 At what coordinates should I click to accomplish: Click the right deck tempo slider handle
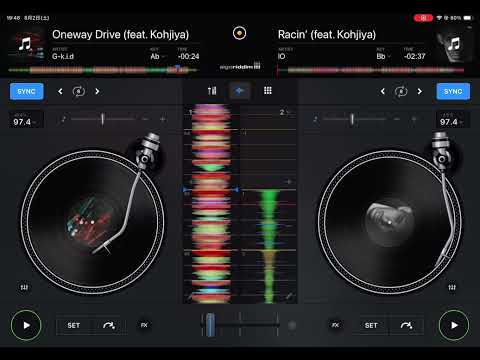[x=352, y=119]
